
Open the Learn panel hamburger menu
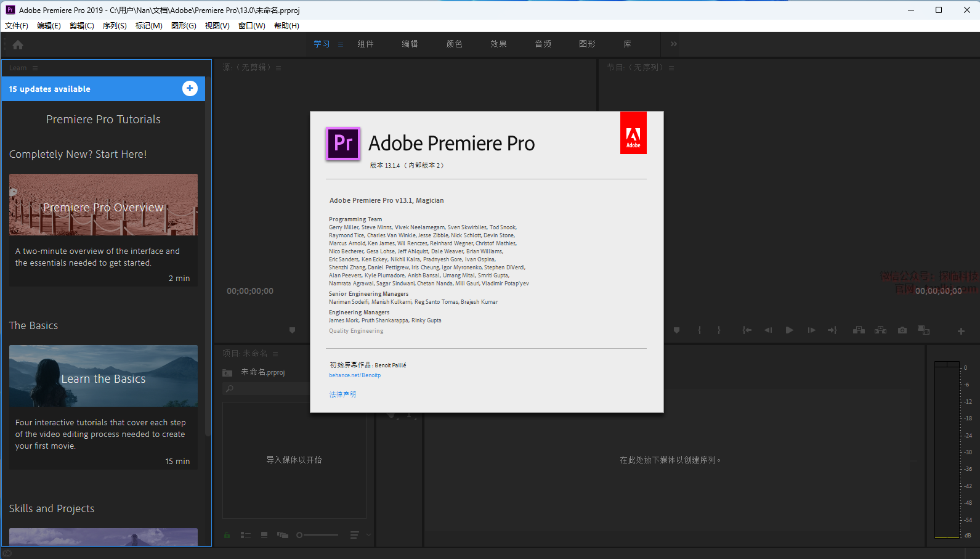[35, 68]
